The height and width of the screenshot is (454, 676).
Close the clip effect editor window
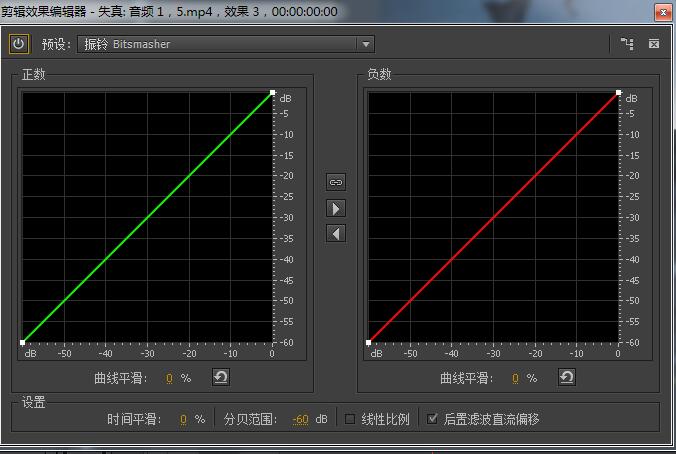pos(663,13)
